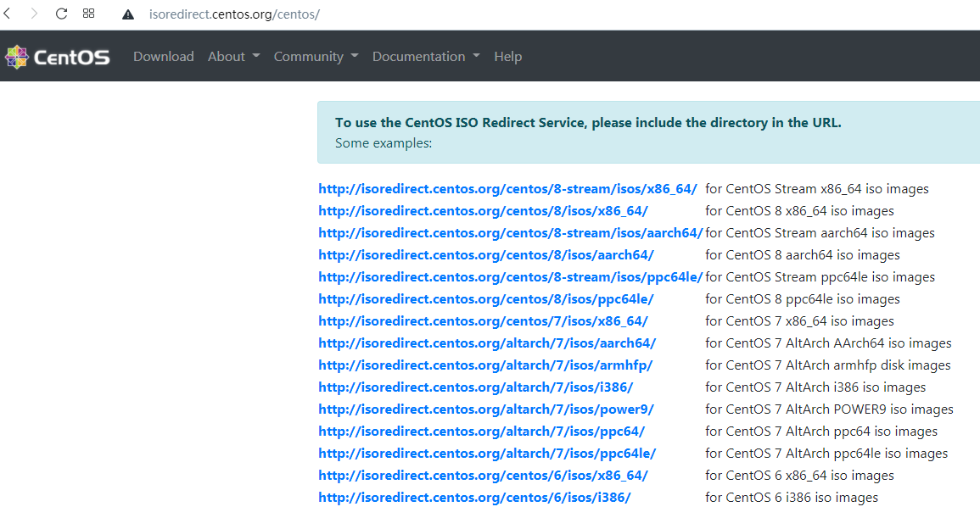
Task: Open the centos/6/isos/i386 link
Action: tap(474, 498)
